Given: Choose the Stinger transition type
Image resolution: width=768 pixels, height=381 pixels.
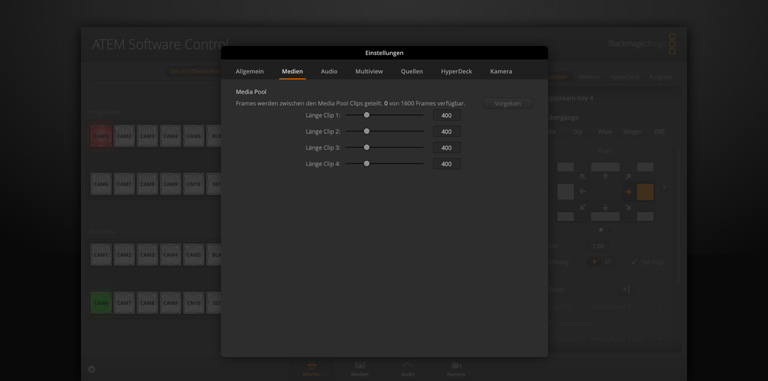Looking at the screenshot, I should tap(632, 132).
